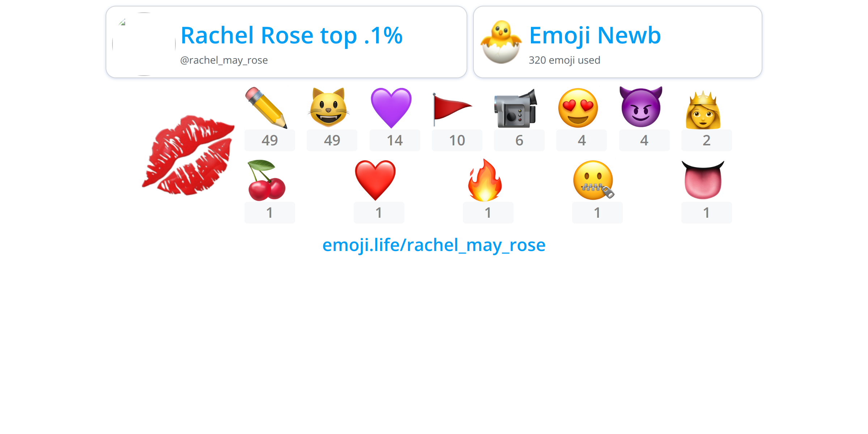Click the broken profile picture thumbnail
Viewport: 868px width, 434px height.
click(144, 44)
